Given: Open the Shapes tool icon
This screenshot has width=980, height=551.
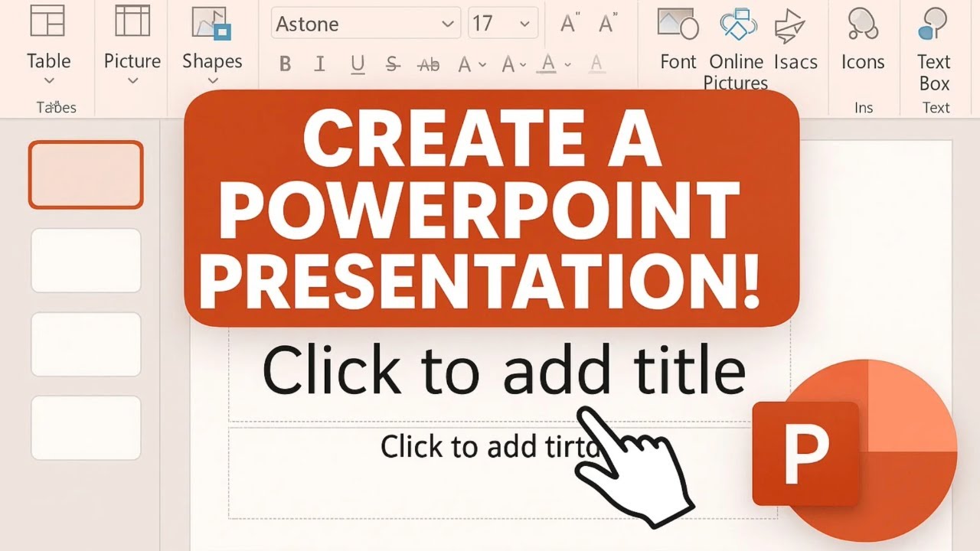Looking at the screenshot, I should click(x=211, y=23).
